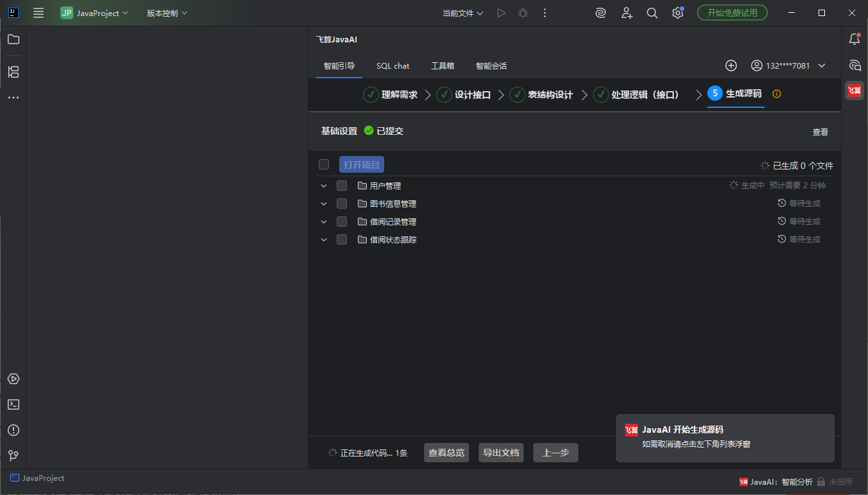The image size is (868, 495).
Task: Click the 已生成 0 个文件 status text
Action: (803, 165)
